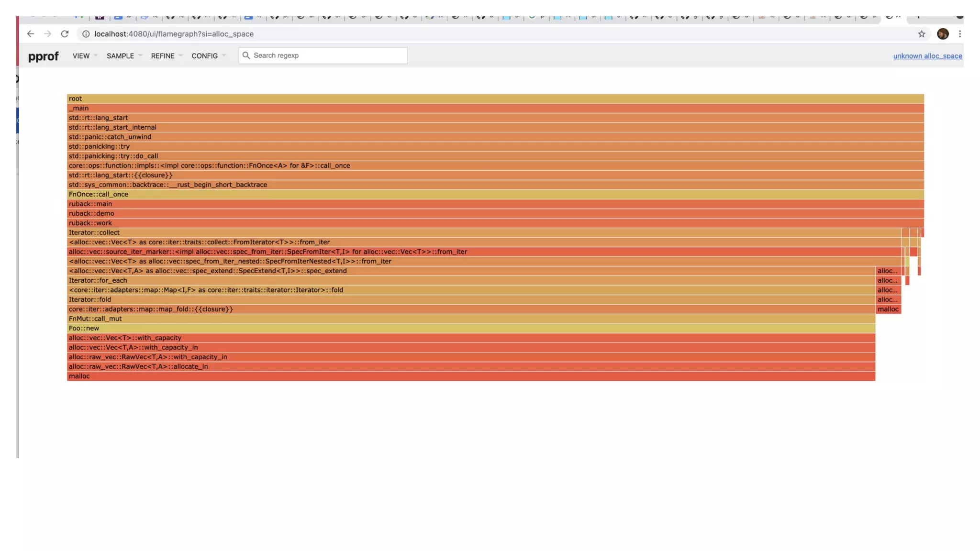Viewport: 980px width, 551px height.
Task: Open the Chrome profile avatar
Action: [942, 34]
